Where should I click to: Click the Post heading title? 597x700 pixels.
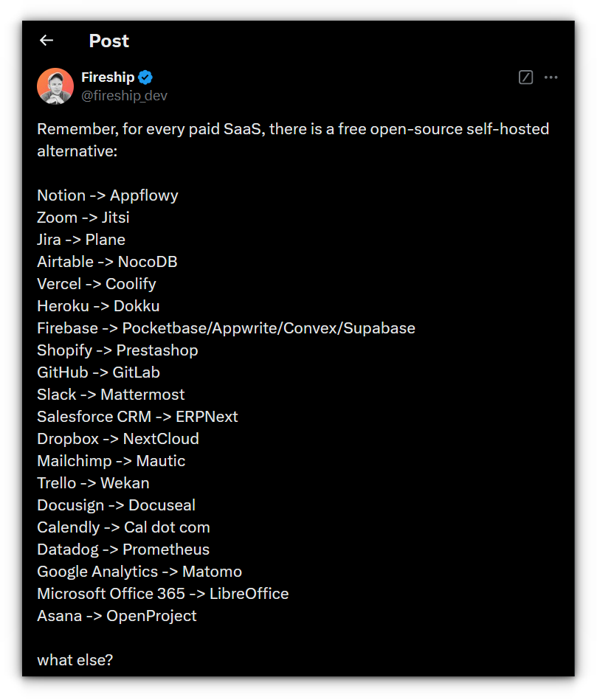coord(109,41)
